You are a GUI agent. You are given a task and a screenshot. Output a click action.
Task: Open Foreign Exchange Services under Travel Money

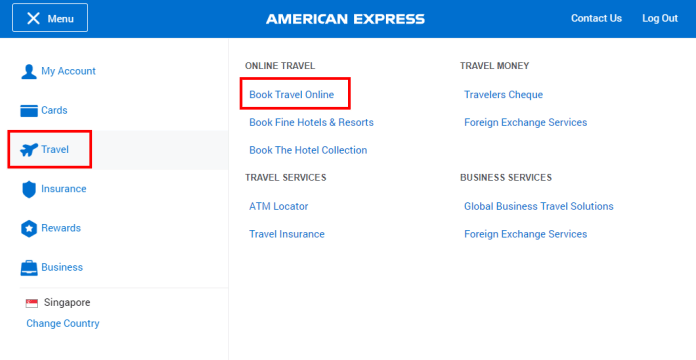pos(526,123)
